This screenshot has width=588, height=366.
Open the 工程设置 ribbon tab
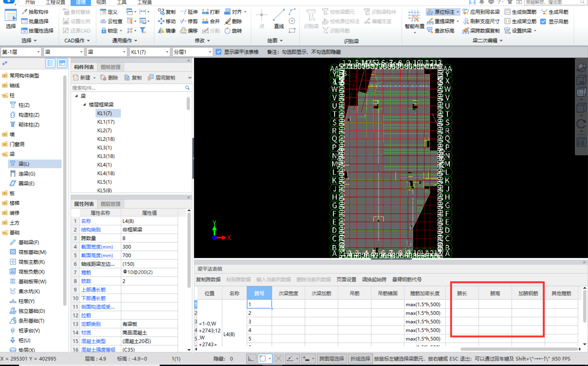click(x=55, y=2)
